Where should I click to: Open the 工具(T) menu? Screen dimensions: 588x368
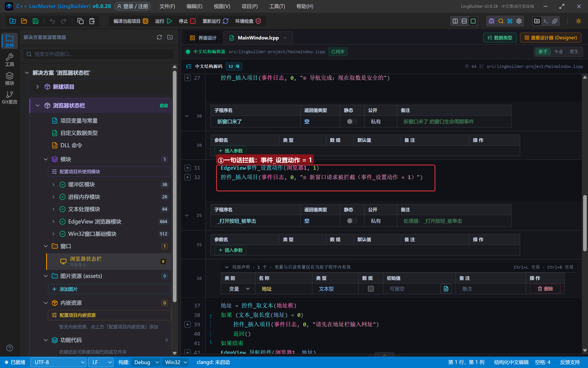point(277,6)
